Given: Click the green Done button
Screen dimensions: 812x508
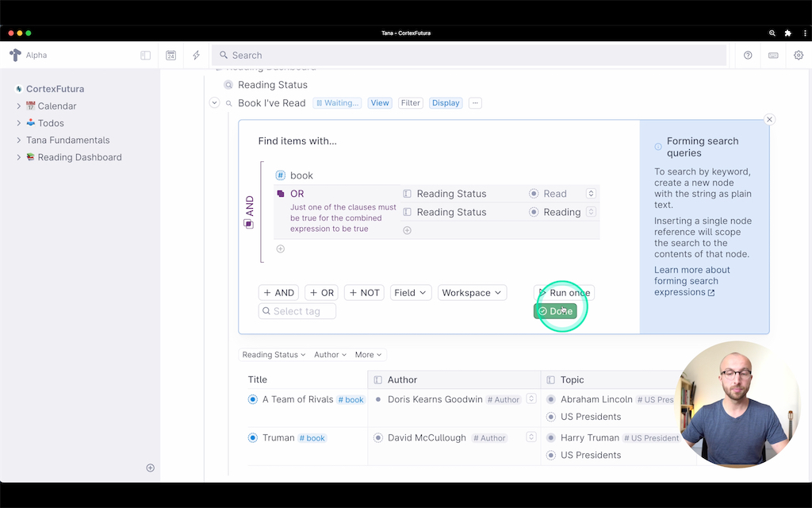Looking at the screenshot, I should point(555,311).
